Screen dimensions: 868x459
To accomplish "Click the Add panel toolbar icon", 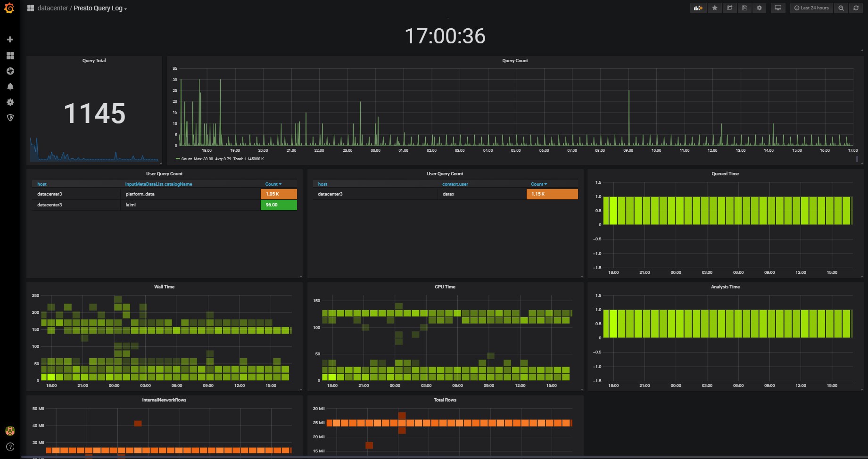I will [698, 8].
